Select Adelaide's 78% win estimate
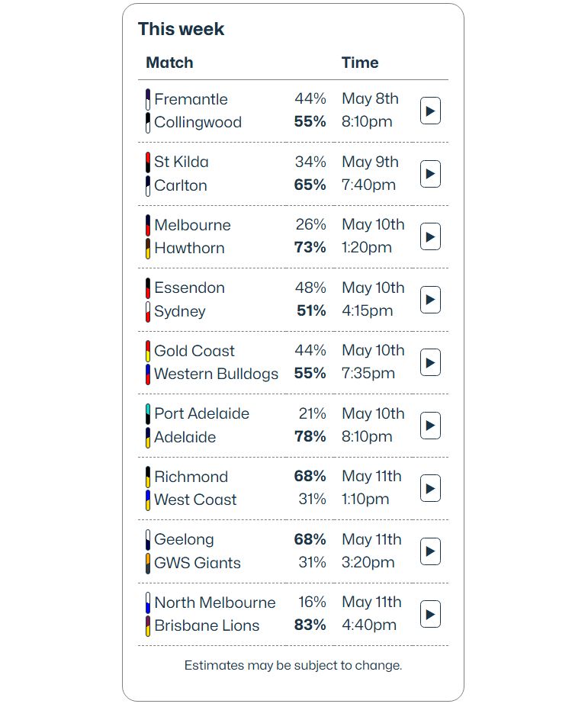The height and width of the screenshot is (707, 588). (310, 436)
